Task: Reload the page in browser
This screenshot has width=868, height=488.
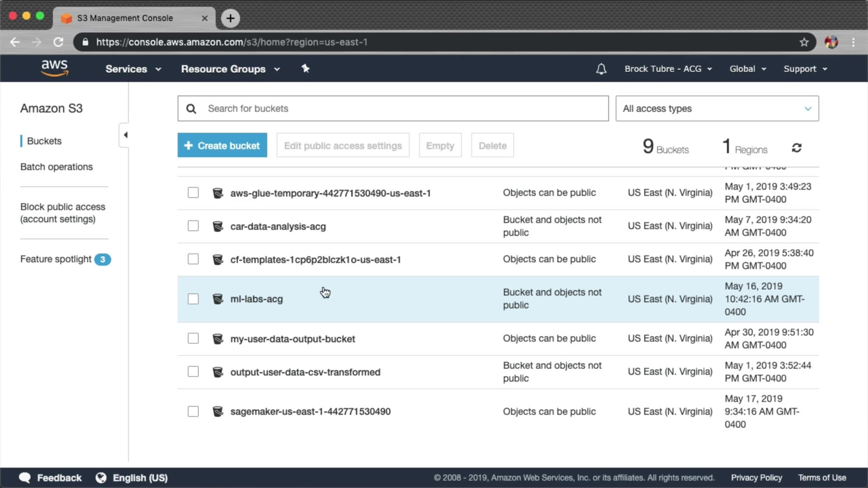Action: tap(58, 42)
